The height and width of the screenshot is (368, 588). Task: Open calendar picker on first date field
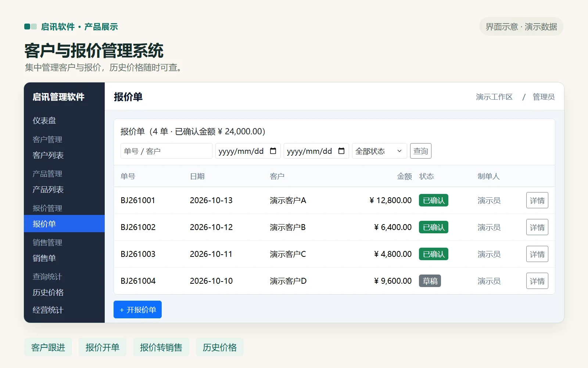click(x=273, y=151)
